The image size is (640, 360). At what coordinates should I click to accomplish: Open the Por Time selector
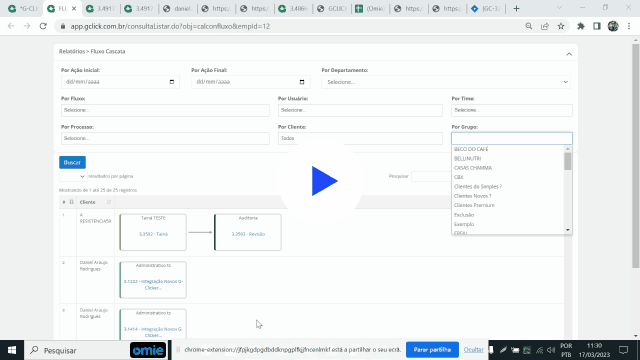coord(512,110)
